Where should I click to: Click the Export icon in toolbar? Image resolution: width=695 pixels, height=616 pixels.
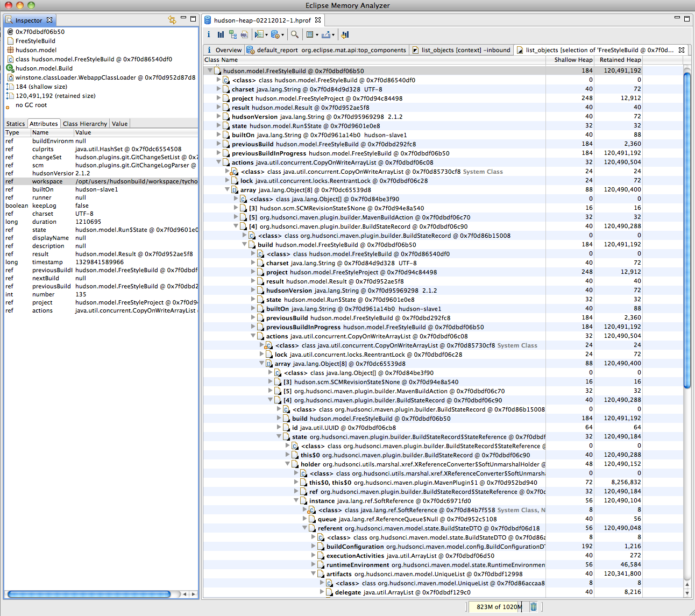pos(325,34)
